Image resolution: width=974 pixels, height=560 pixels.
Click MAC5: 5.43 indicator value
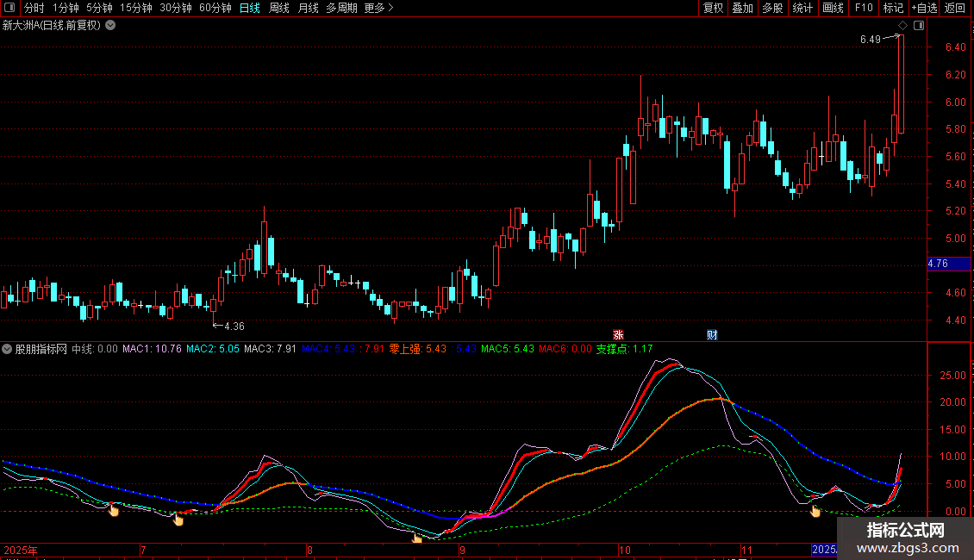508,349
